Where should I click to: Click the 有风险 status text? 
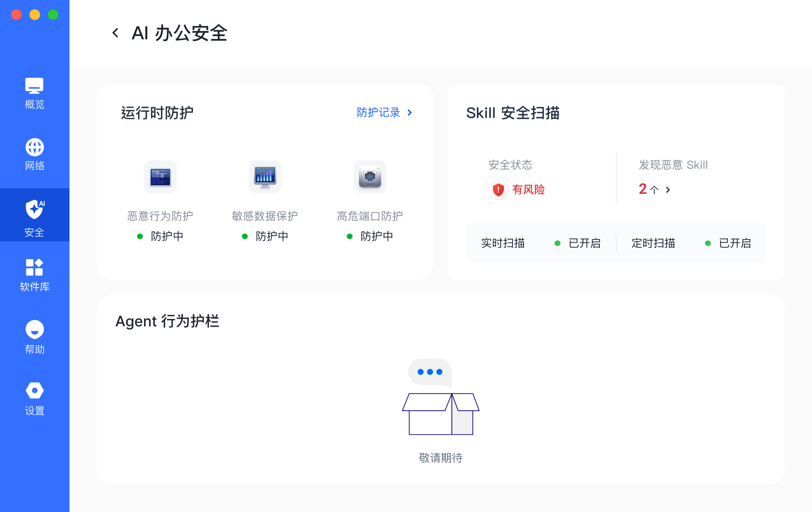click(529, 190)
